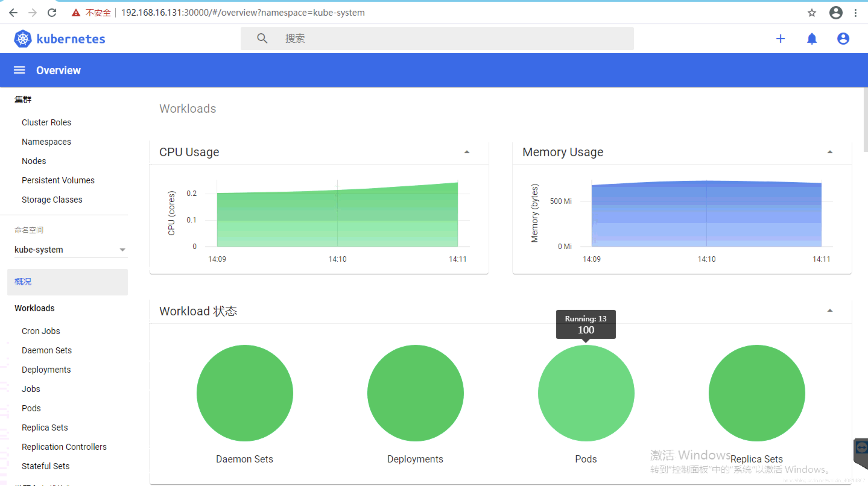Bookmark this page with the star icon
Image resolution: width=868 pixels, height=486 pixels.
point(812,13)
